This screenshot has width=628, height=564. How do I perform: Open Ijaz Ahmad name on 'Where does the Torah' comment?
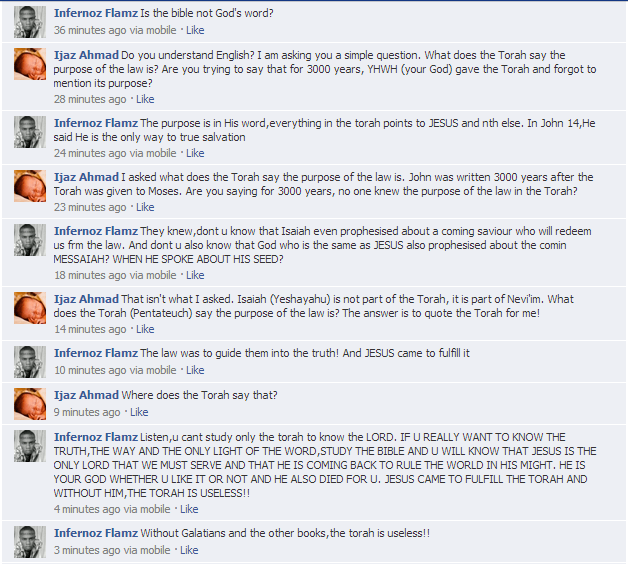click(x=86, y=395)
